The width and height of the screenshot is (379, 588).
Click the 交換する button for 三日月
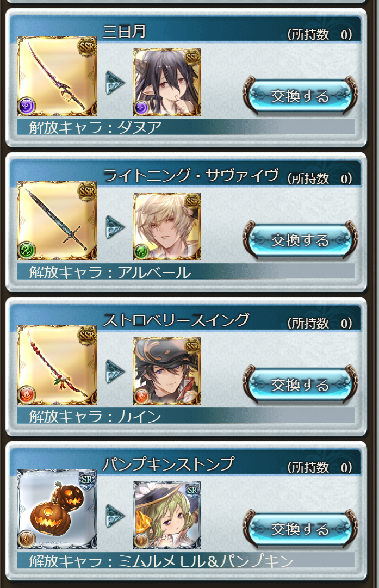coord(300,96)
